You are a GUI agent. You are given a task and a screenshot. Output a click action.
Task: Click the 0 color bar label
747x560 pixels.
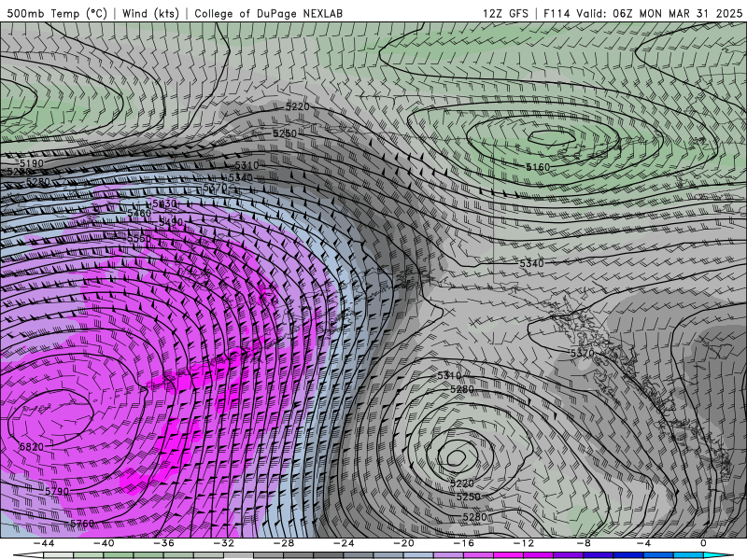[x=703, y=543]
